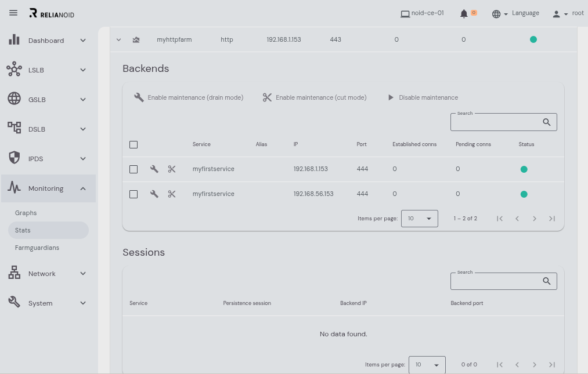Click the Network topology icon
The image size is (588, 374).
15,273
